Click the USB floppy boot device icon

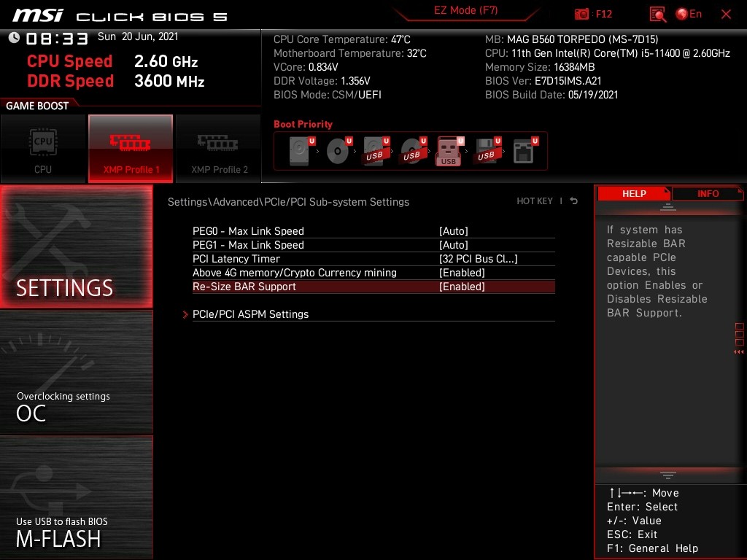[486, 152]
